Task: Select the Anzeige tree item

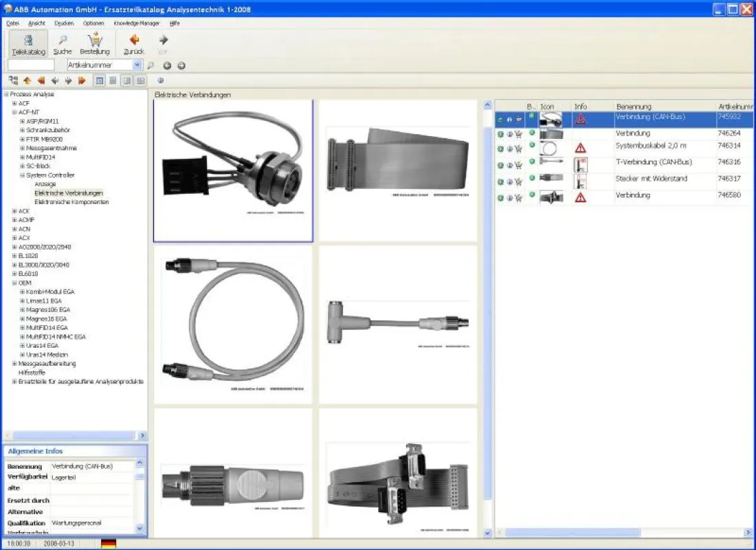Action: [45, 184]
